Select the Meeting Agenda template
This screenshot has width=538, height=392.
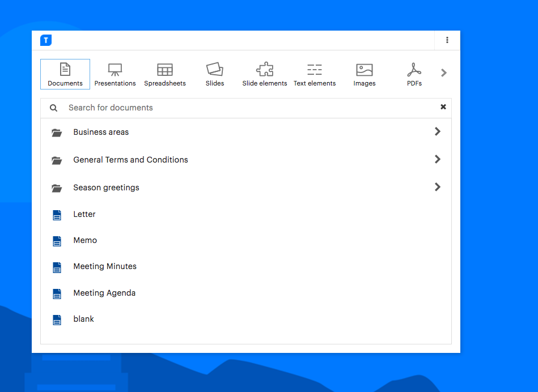point(246,293)
